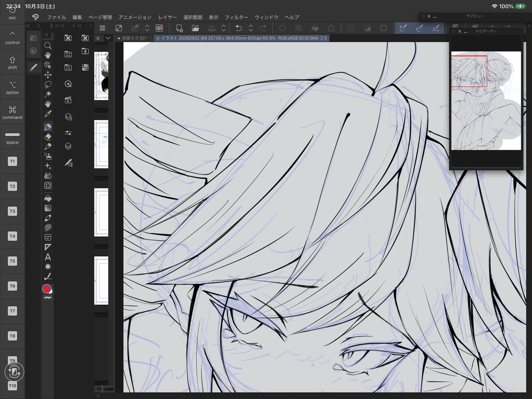Expand the canvas tab list chevron
Screen dimensions: 532x399
pos(108,38)
